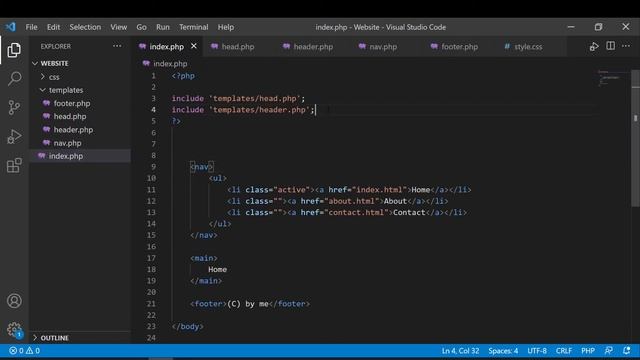Click PHP language mode in status bar
Viewport: 640px width, 360px height.
(588, 351)
